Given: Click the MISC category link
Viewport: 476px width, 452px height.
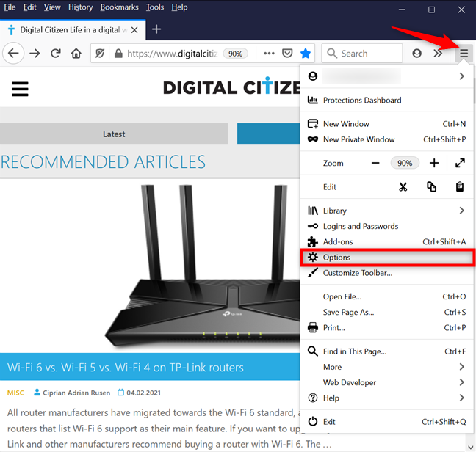Looking at the screenshot, I should [15, 393].
